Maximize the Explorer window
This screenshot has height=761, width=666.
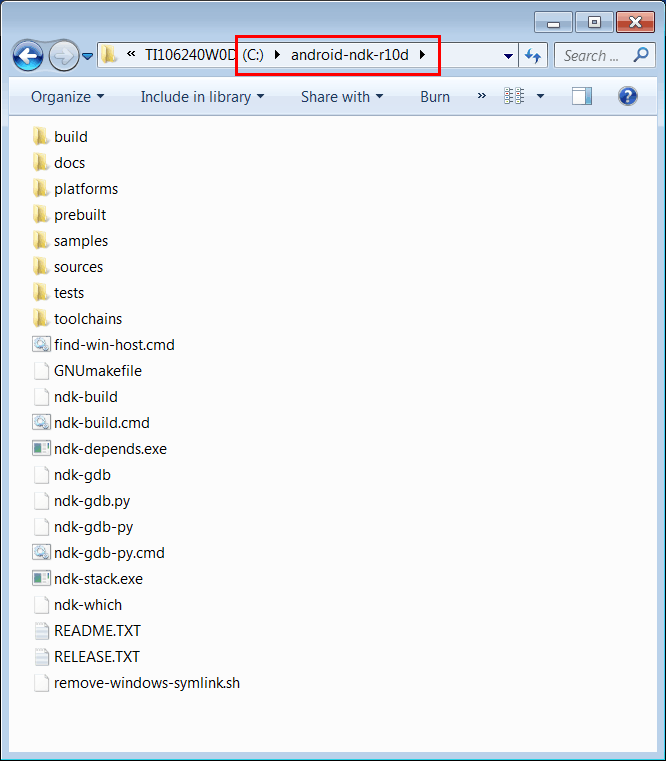[594, 22]
